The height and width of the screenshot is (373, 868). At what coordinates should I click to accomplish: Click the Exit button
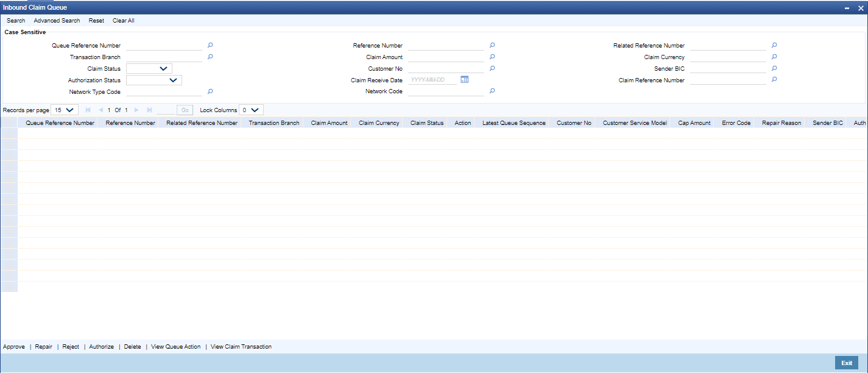(x=847, y=363)
